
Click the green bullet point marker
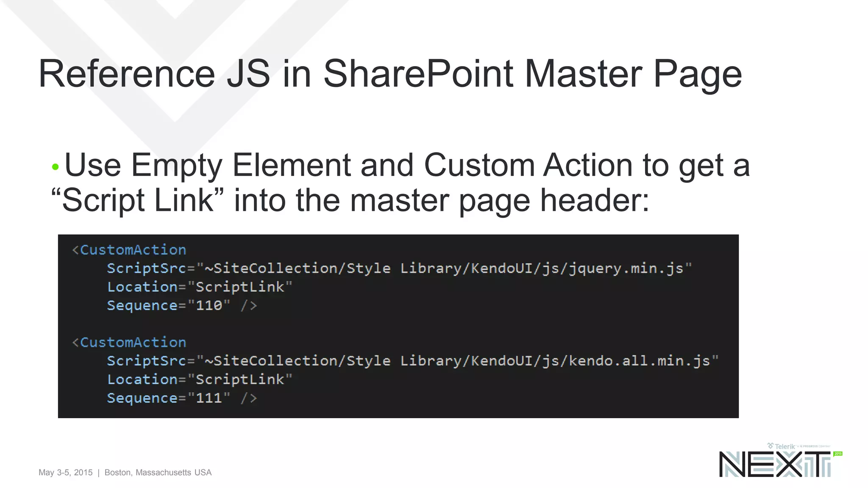click(x=55, y=167)
